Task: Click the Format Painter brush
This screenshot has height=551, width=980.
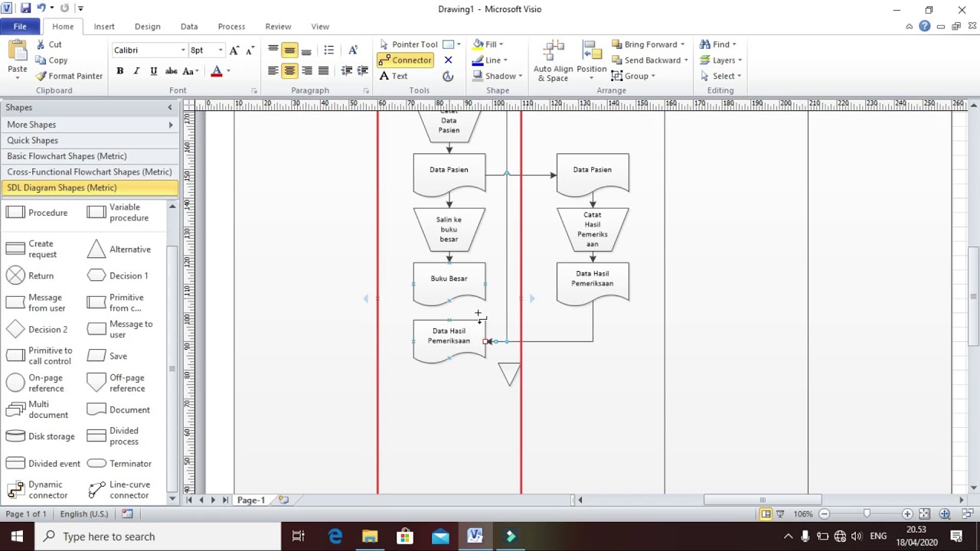Action: 69,76
